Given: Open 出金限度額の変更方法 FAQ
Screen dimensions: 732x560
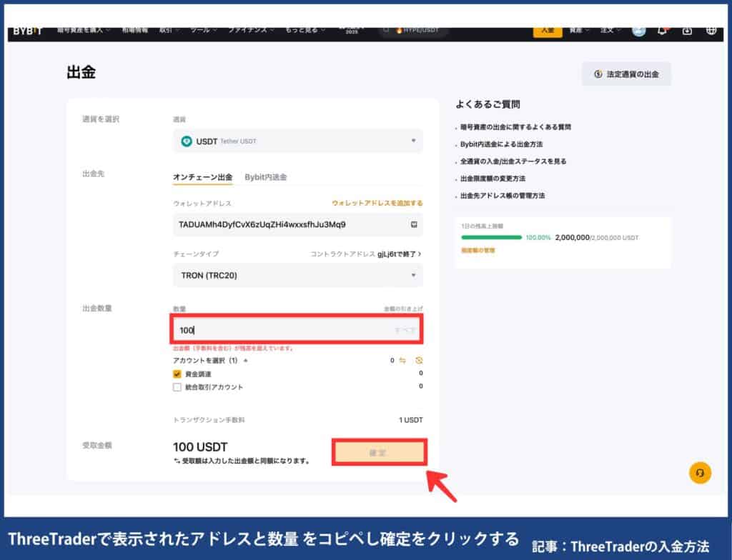Looking at the screenshot, I should (x=493, y=179).
